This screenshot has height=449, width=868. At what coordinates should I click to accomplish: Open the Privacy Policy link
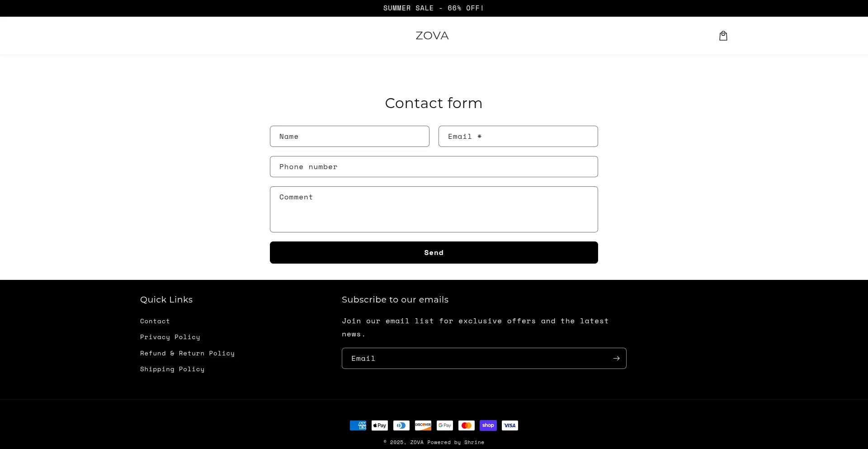coord(170,337)
